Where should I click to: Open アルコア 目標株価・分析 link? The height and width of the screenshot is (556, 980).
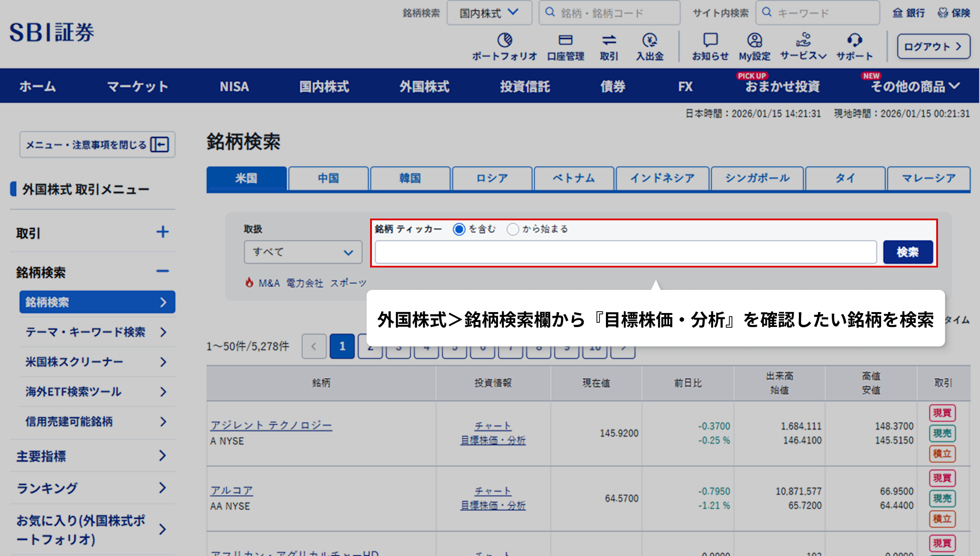tap(493, 506)
